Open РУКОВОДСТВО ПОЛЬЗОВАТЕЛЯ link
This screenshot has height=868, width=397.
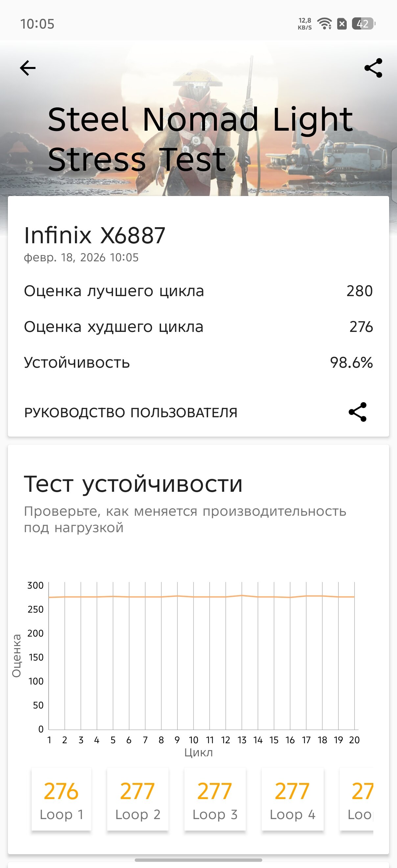130,412
